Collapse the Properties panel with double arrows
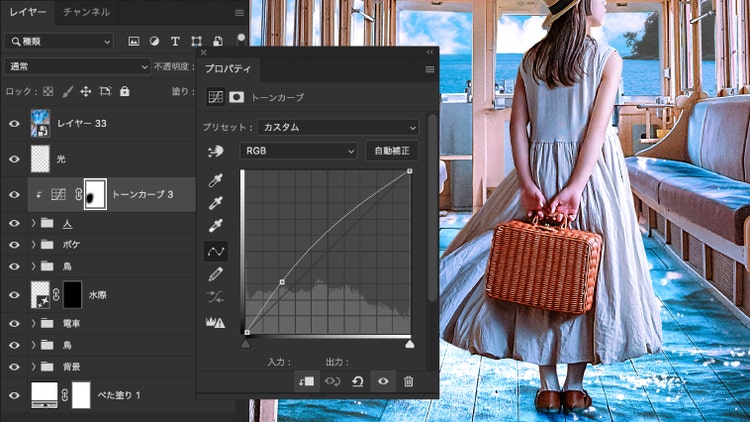Image resolution: width=750 pixels, height=422 pixels. 430,52
